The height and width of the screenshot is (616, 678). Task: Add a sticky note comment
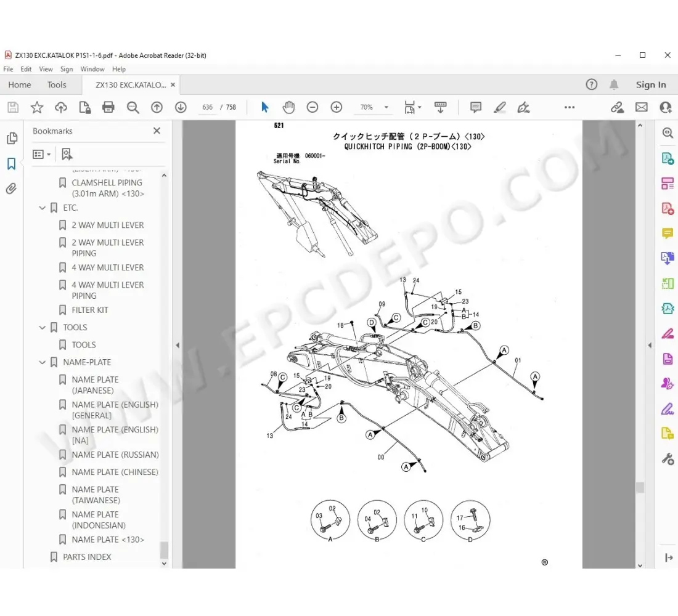click(475, 107)
